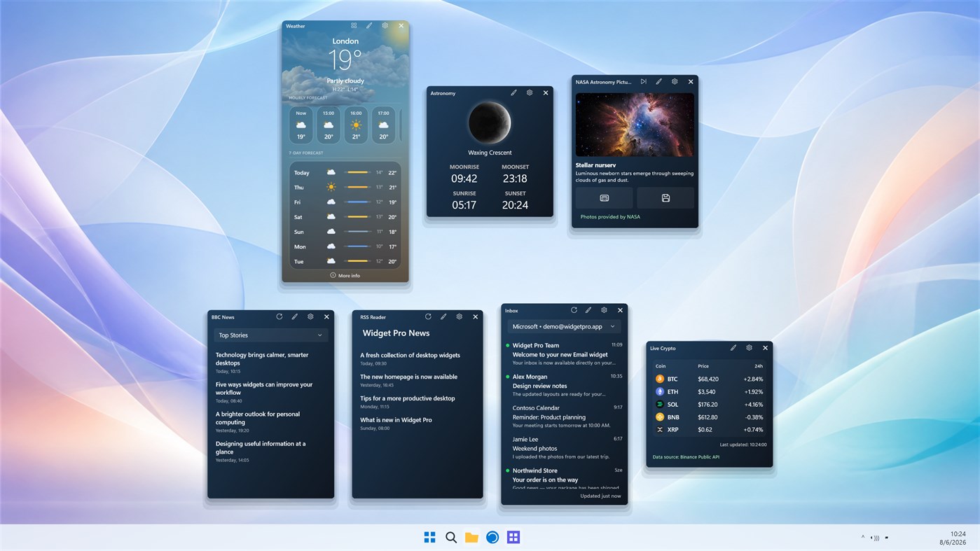This screenshot has height=551, width=980.
Task: Open 'A fresh collection of desktop widgets' article
Action: 410,355
